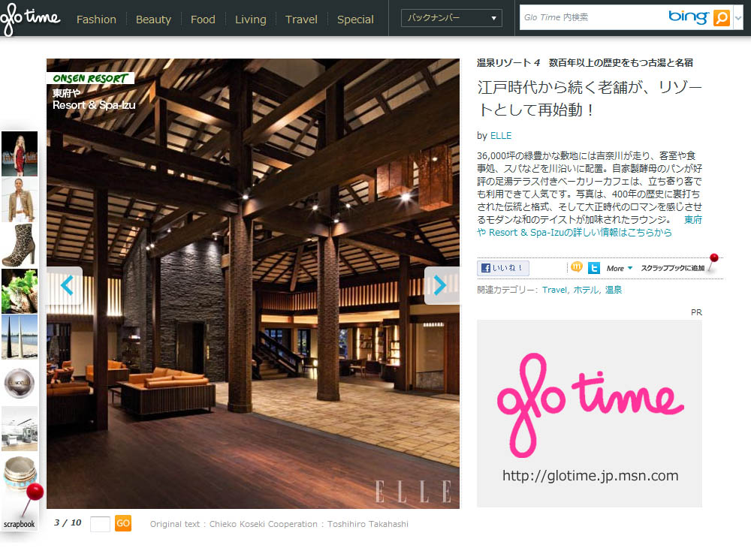Open the Travel related category link
This screenshot has width=751, height=560.
[x=554, y=290]
